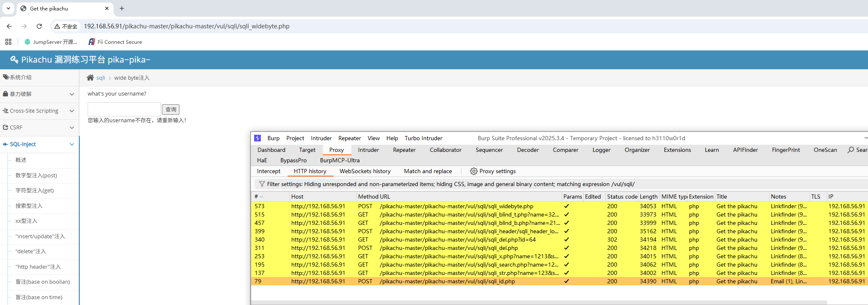Sort by Status code column header
Image resolution: width=868 pixels, height=305 pixels.
point(622,197)
